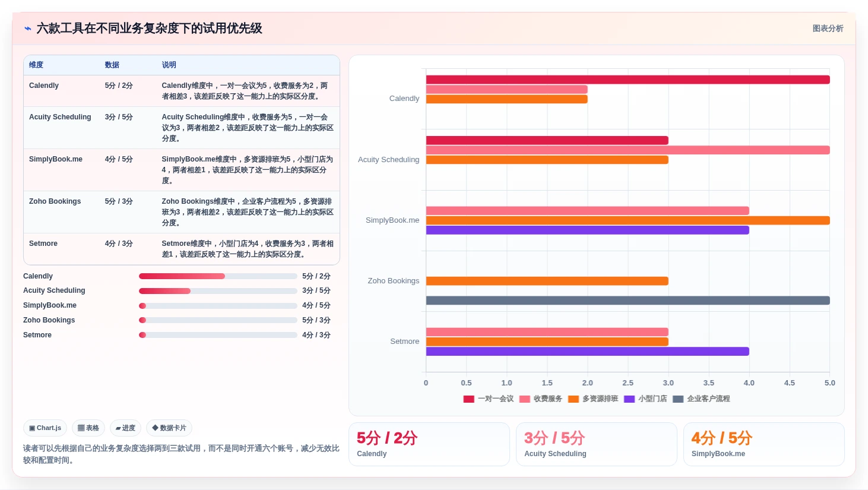The image size is (868, 490).
Task: Click Zoho Bookings' orange 多资源排班 bar
Action: pos(547,281)
